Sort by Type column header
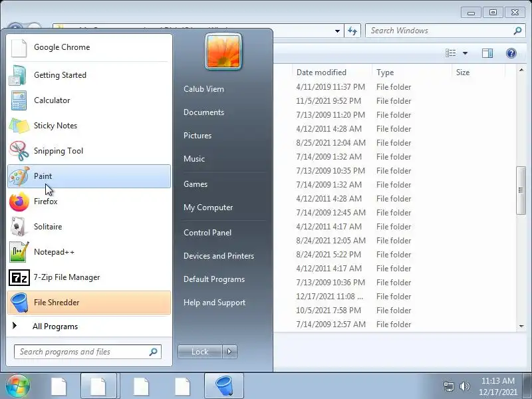 point(412,72)
